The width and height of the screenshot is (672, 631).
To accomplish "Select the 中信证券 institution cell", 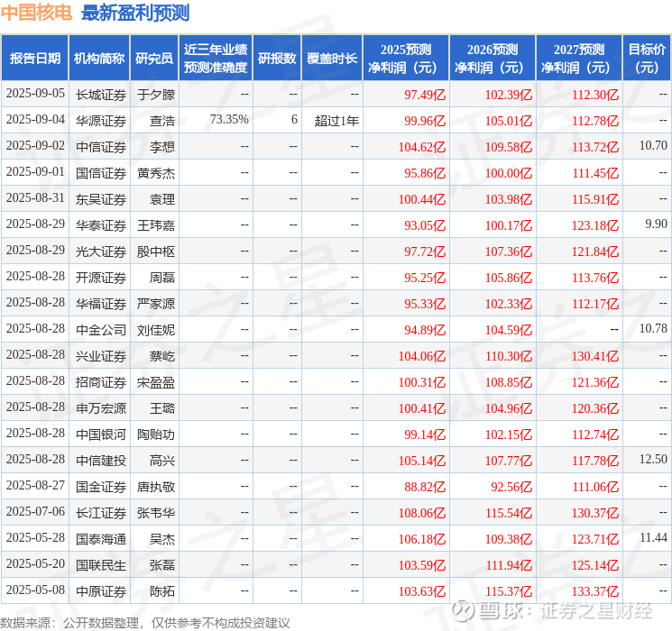I will [x=101, y=147].
